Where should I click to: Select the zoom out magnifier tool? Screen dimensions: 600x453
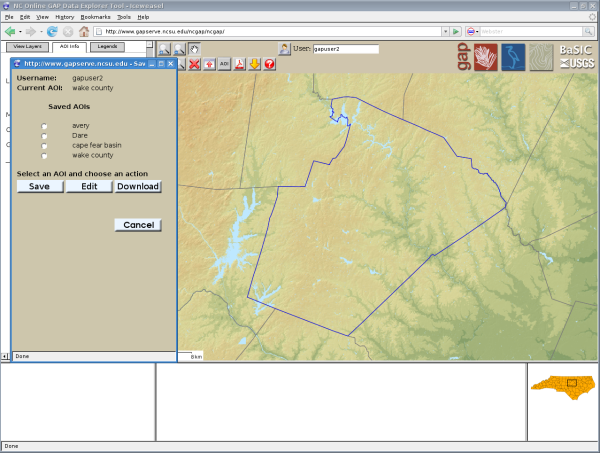pyautogui.click(x=179, y=49)
